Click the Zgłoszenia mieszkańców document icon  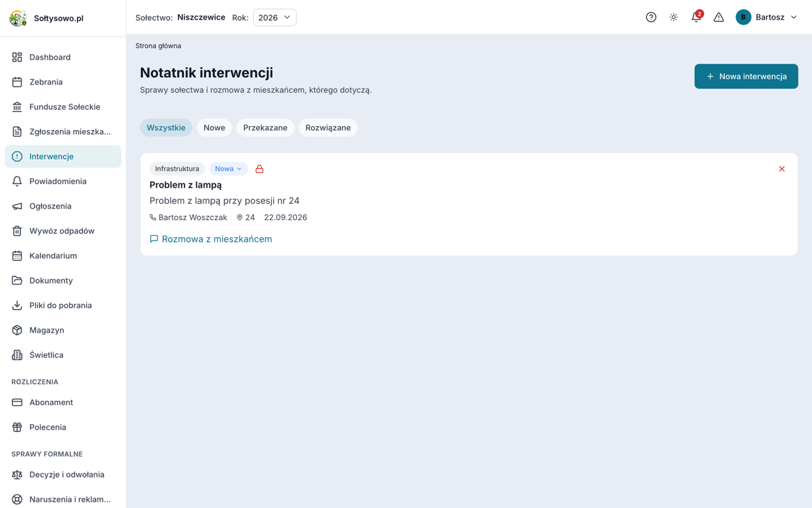click(x=17, y=131)
